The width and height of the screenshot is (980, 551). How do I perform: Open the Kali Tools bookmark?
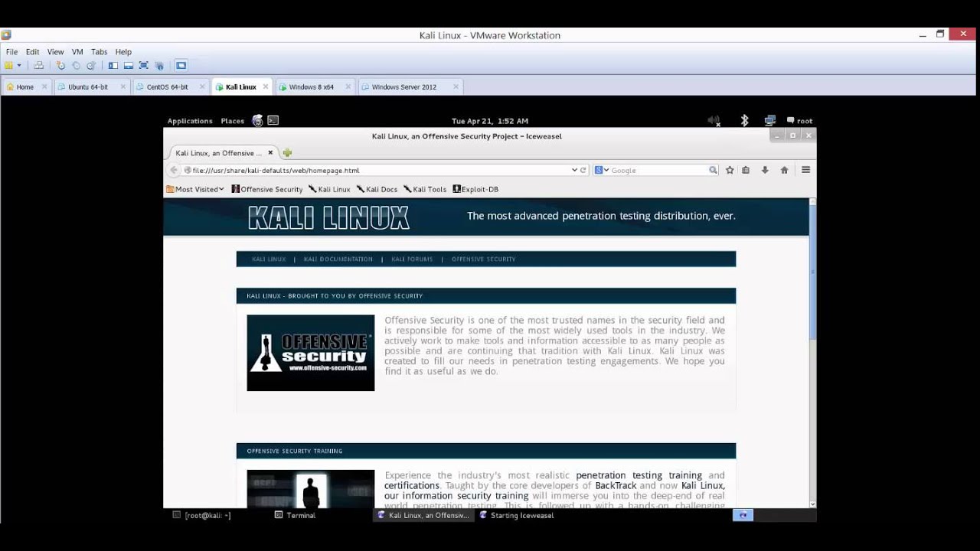click(x=425, y=189)
